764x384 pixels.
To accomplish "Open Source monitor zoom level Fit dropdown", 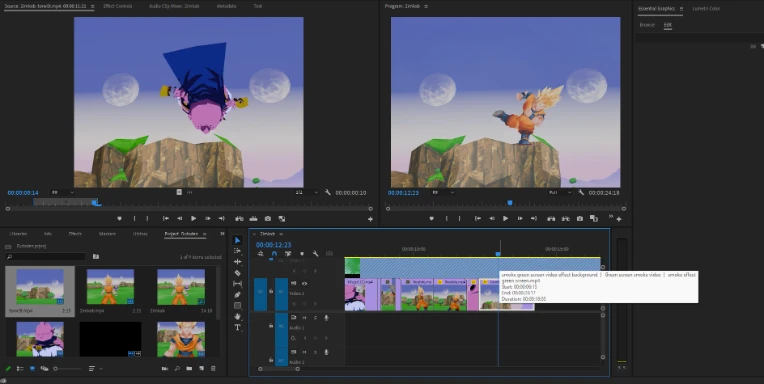I will point(62,192).
